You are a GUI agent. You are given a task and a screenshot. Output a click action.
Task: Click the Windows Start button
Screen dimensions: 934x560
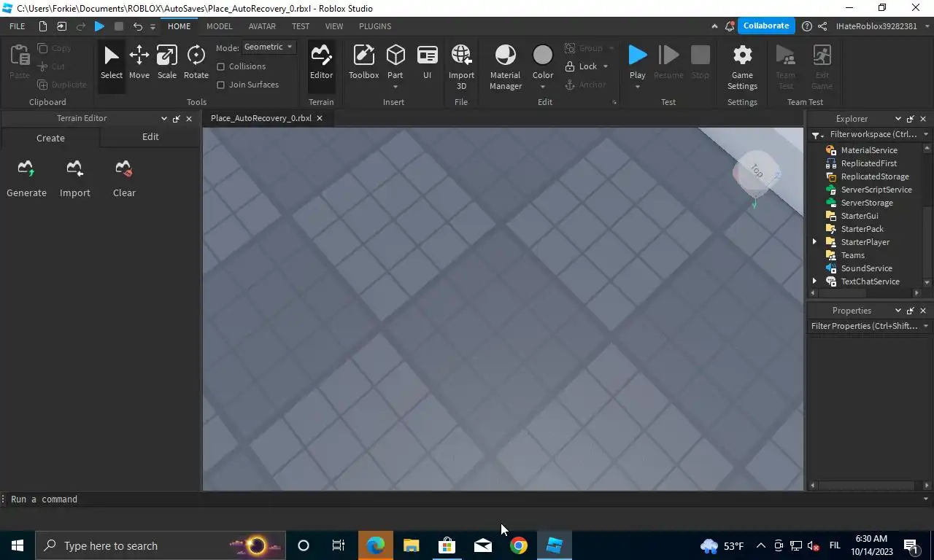tap(18, 545)
